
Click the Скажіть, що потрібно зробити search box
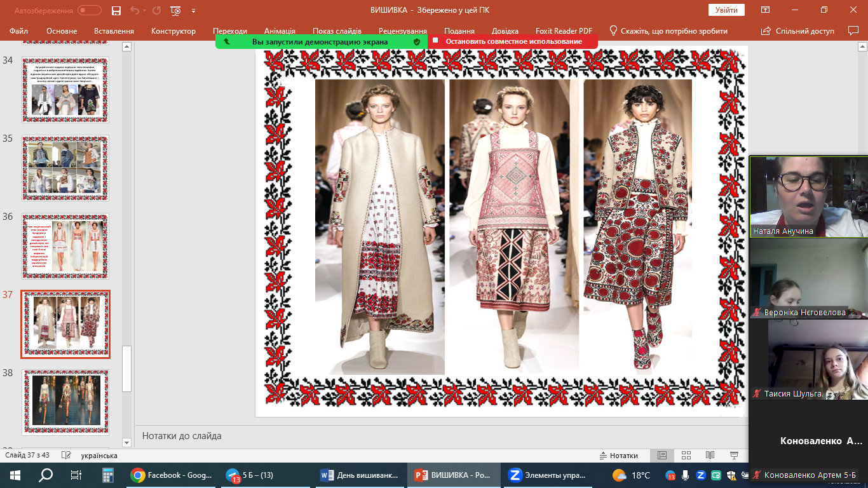(x=668, y=31)
